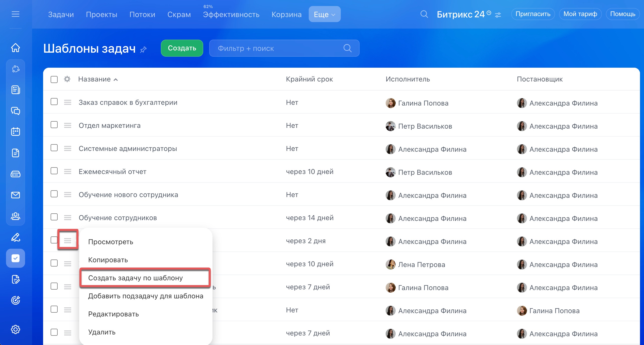Click the Исполнитель column header
Image resolution: width=644 pixels, height=345 pixels.
(x=408, y=79)
